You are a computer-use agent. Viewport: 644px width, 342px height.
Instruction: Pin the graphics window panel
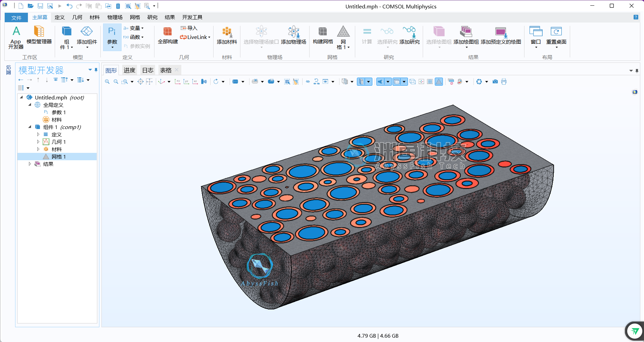pyautogui.click(x=637, y=71)
